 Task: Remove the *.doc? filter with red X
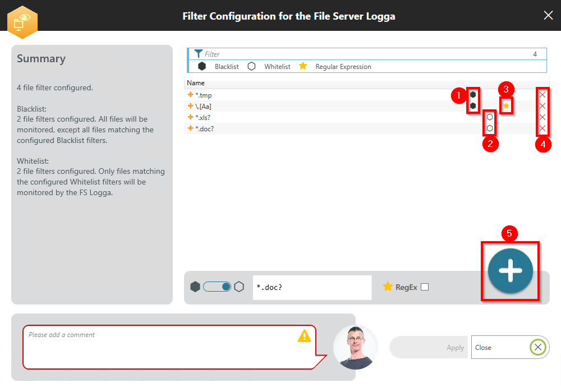pyautogui.click(x=542, y=128)
